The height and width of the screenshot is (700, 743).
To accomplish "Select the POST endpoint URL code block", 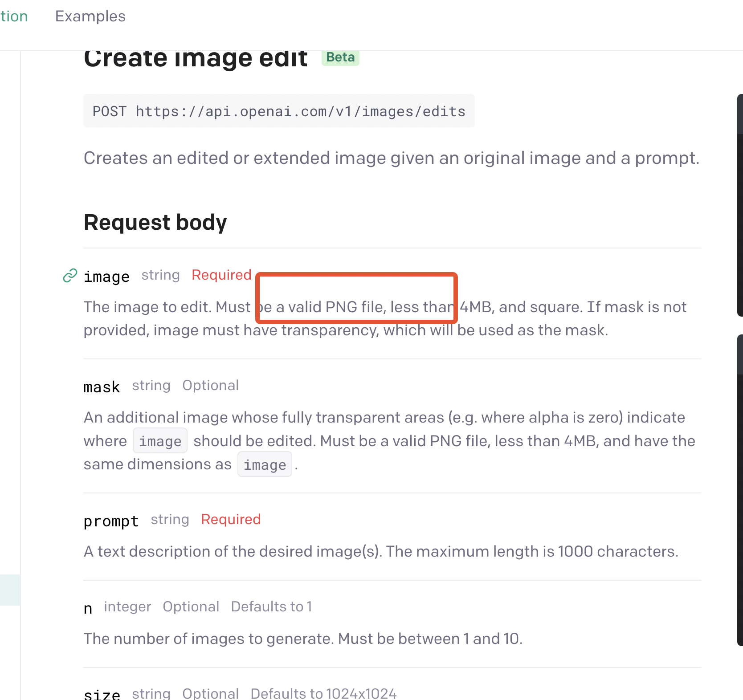I will 278,111.
